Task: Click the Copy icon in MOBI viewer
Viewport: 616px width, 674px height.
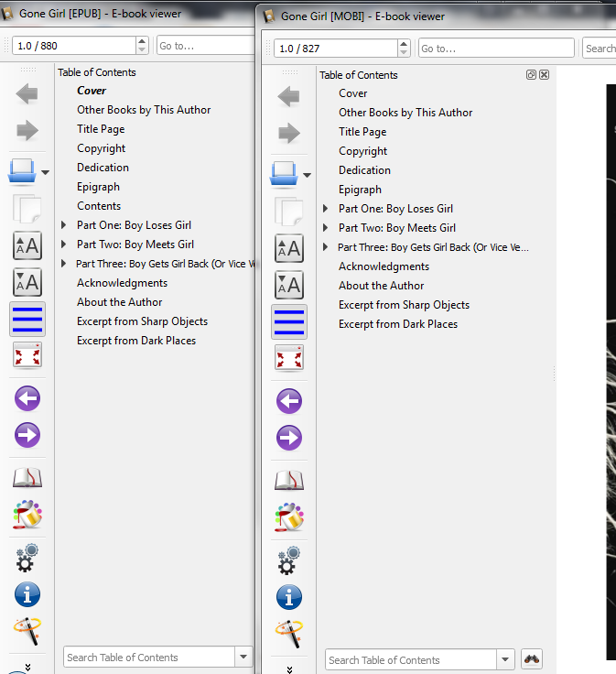Action: pyautogui.click(x=288, y=212)
